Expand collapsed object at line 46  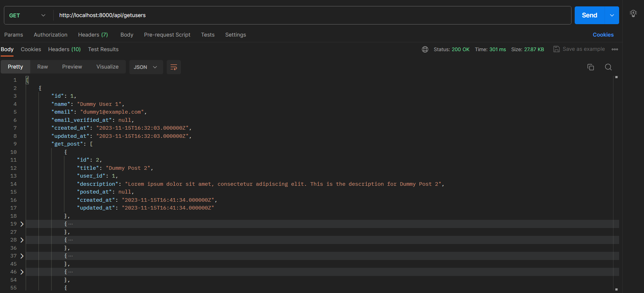click(22, 272)
